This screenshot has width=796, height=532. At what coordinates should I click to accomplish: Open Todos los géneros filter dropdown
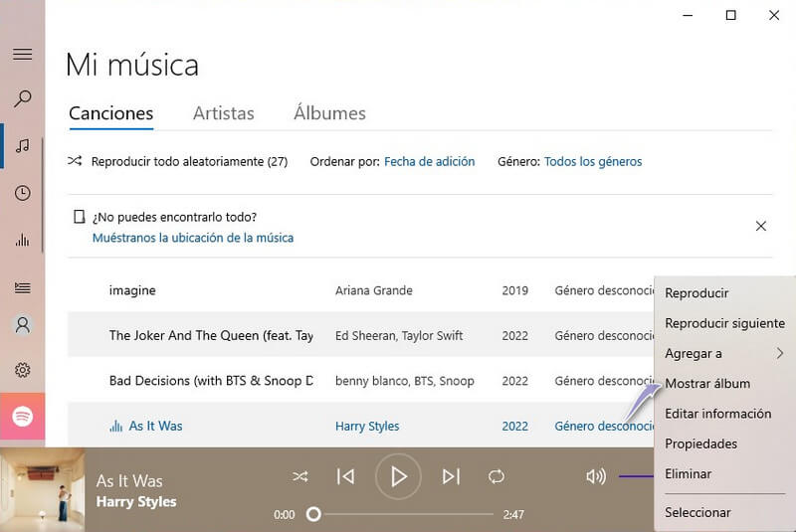click(x=593, y=161)
